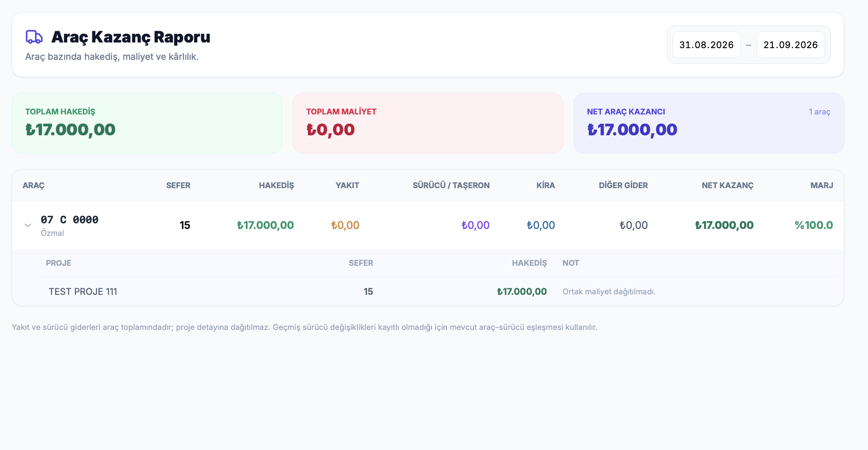The height and width of the screenshot is (450, 868).
Task: Click the ₺17.000,00 net kazanç cell in the vehicle row
Action: (x=724, y=225)
